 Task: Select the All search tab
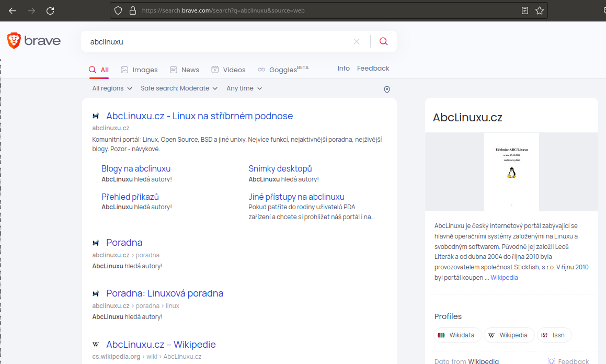99,70
